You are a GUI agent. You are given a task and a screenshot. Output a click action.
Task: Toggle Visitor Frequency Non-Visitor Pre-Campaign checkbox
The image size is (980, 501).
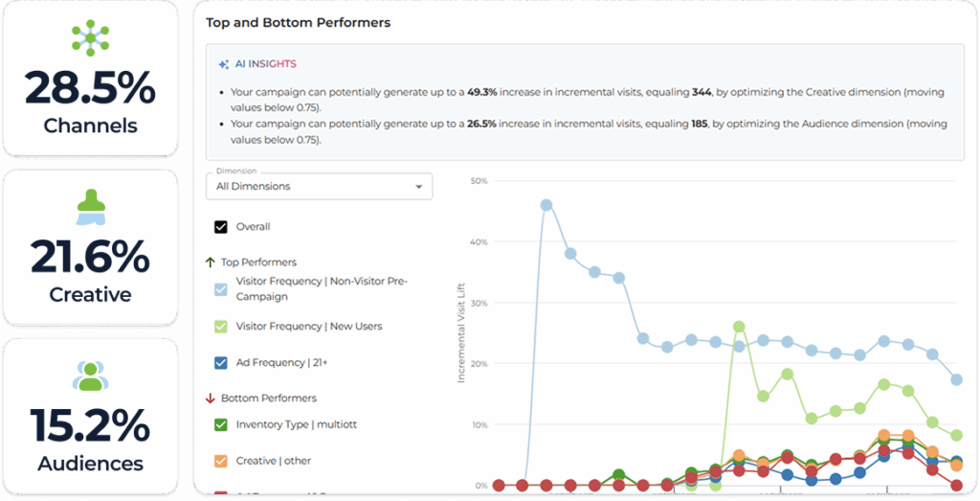pos(221,288)
